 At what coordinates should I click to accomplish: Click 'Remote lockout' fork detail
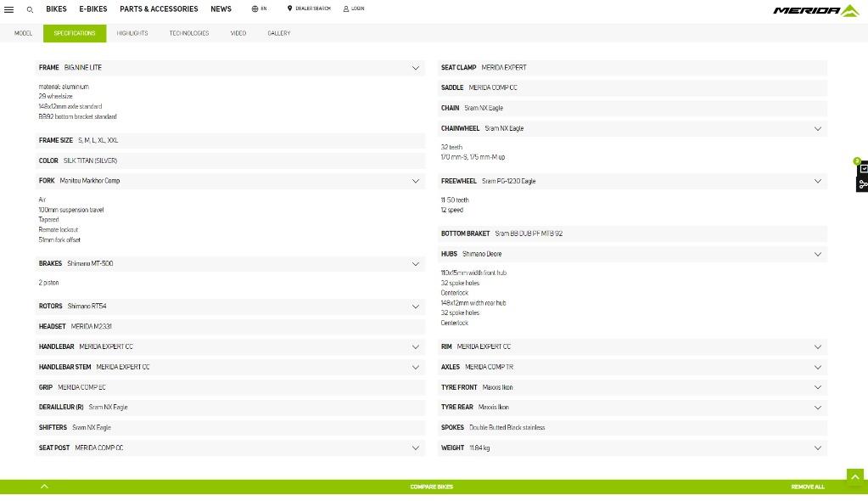[x=59, y=230]
